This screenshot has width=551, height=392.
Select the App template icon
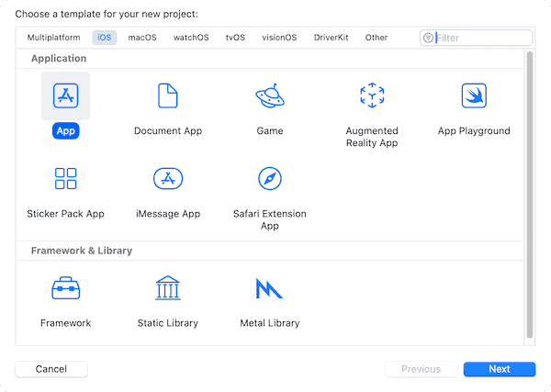point(65,95)
